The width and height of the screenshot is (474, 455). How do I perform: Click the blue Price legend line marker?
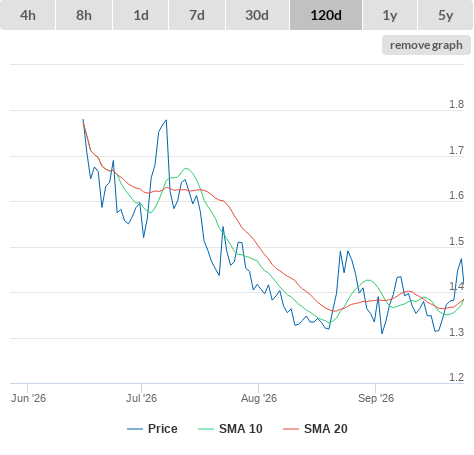135,429
